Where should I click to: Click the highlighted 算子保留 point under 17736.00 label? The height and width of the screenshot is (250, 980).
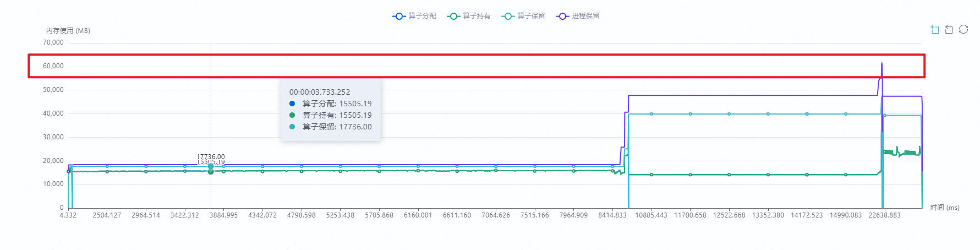pos(211,166)
